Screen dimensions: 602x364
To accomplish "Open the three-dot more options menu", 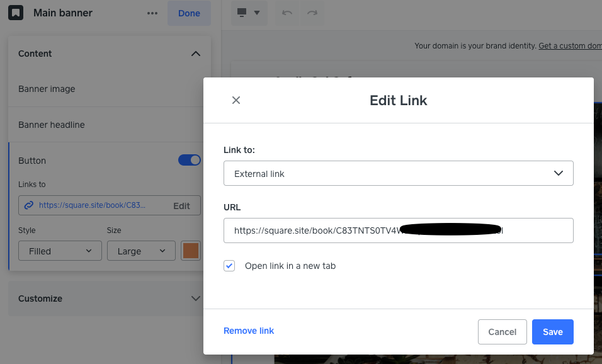I will point(152,13).
